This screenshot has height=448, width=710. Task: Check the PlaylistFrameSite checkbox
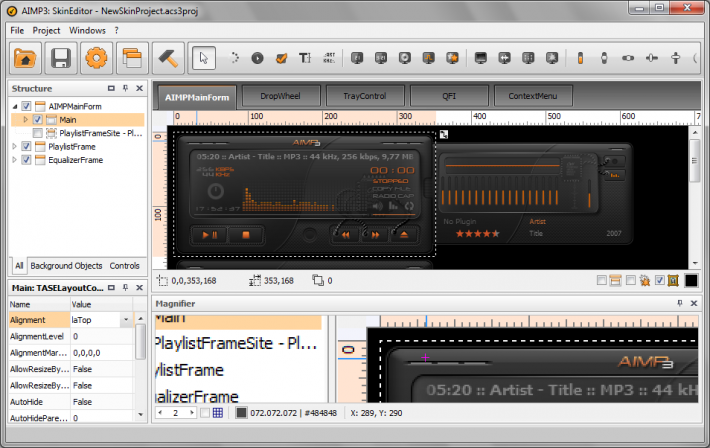pos(38,133)
